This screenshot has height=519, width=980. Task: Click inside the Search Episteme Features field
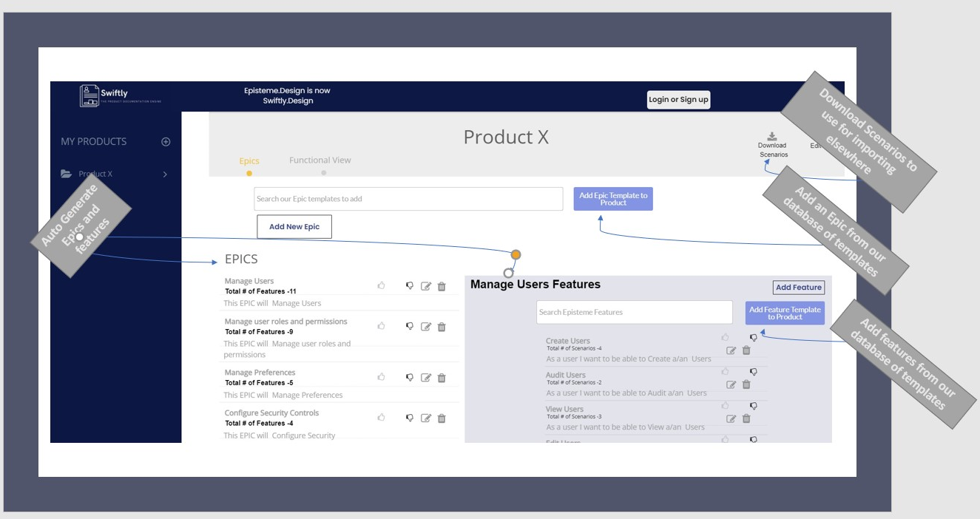click(633, 312)
